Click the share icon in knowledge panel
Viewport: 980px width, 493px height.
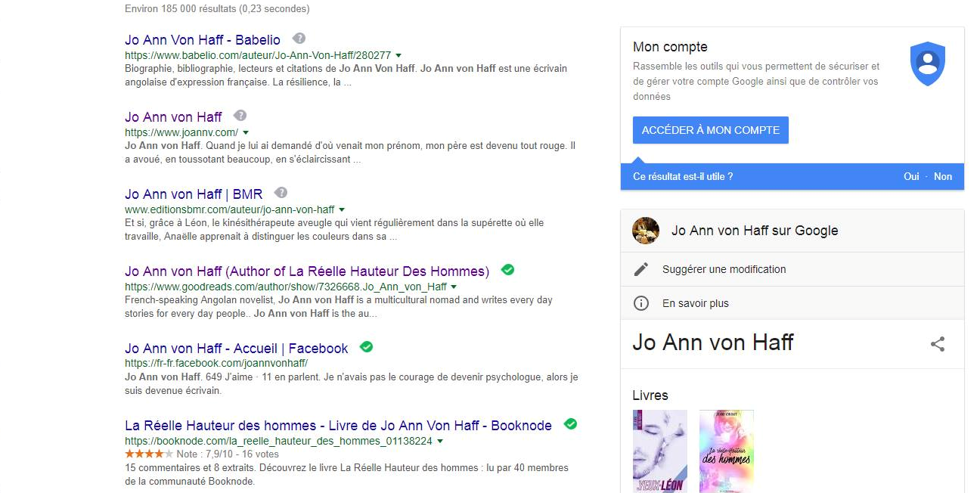938,344
